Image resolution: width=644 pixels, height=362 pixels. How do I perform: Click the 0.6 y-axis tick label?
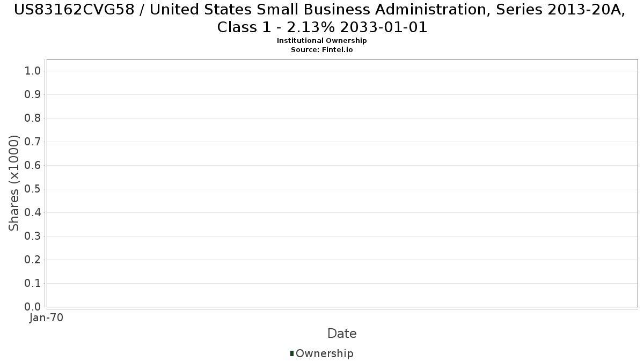click(33, 165)
